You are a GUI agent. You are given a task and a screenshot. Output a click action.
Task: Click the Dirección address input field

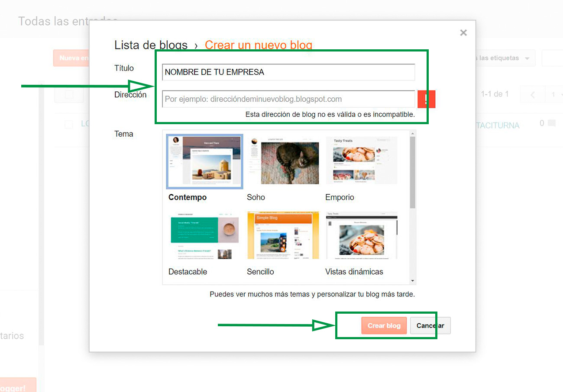coord(288,99)
